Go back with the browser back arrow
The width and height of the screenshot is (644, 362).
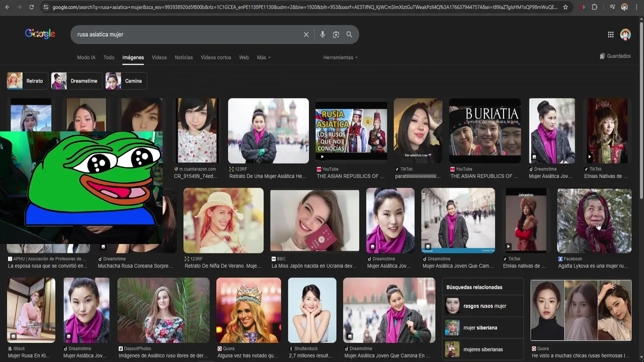pos(8,7)
